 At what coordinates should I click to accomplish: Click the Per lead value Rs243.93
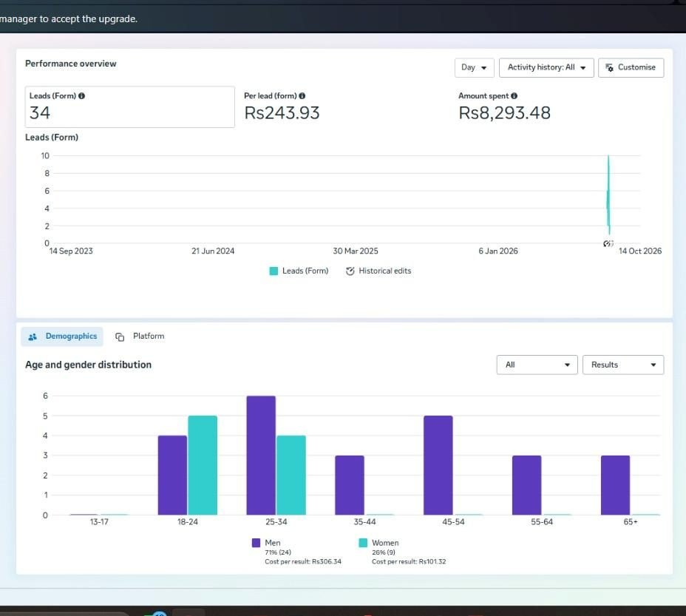tap(282, 113)
